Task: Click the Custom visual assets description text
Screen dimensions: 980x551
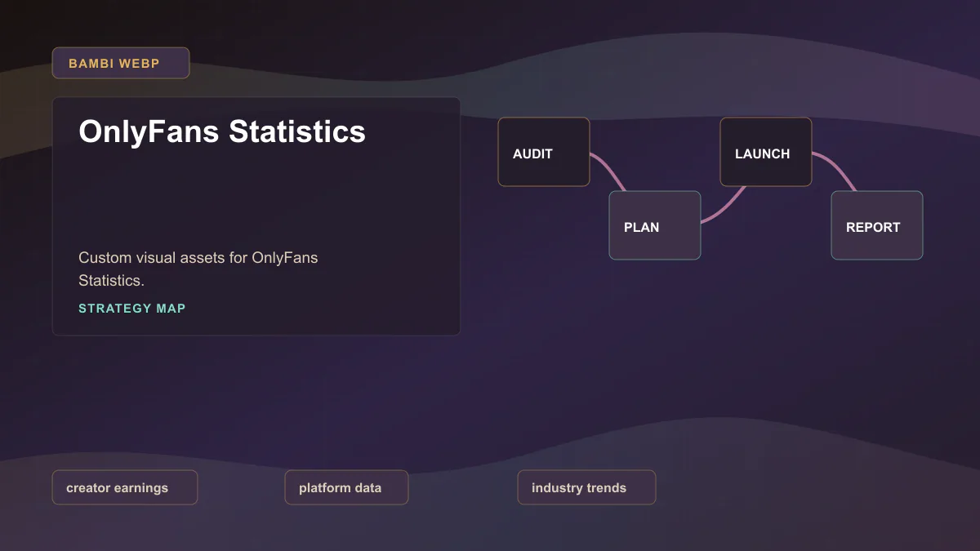Action: [x=198, y=269]
